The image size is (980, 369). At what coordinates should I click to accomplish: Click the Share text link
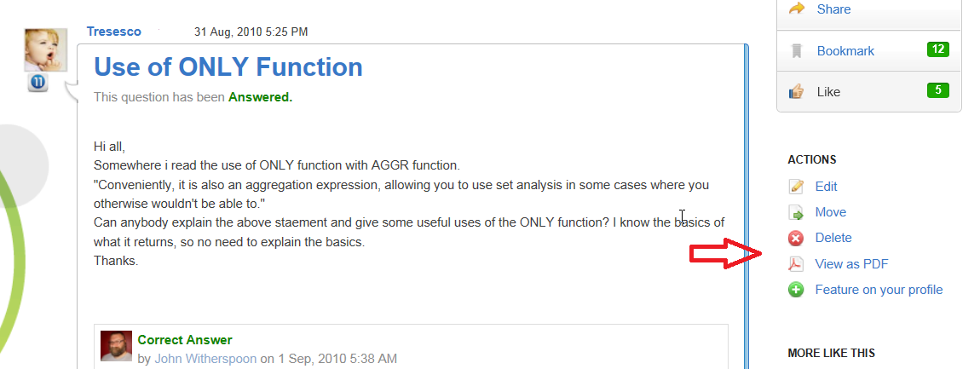tap(833, 9)
